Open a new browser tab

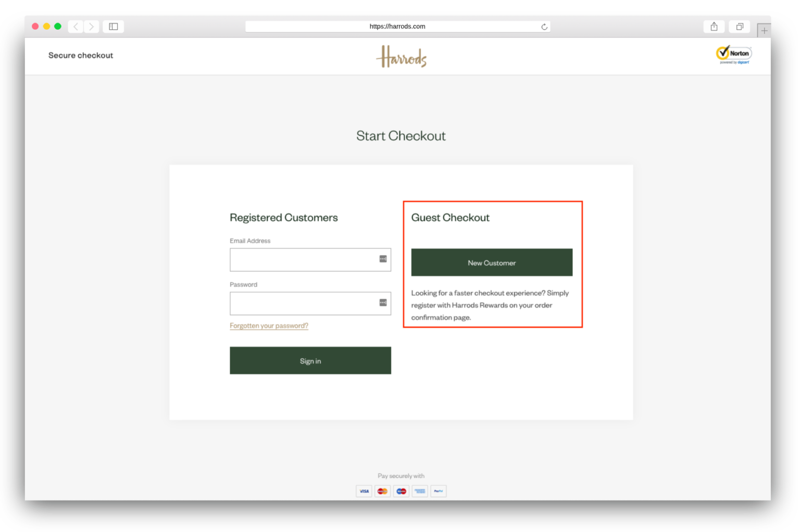764,30
